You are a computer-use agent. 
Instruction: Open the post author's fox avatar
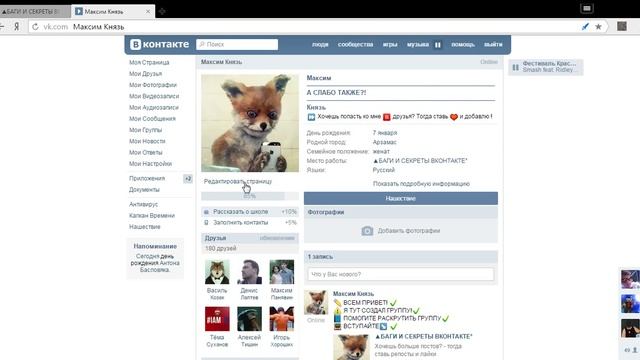tap(316, 302)
